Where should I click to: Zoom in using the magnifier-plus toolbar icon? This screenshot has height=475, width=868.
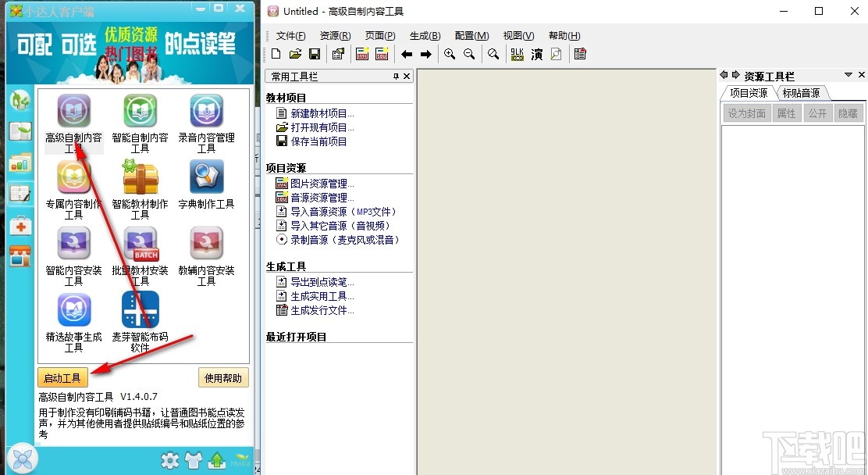click(x=450, y=53)
